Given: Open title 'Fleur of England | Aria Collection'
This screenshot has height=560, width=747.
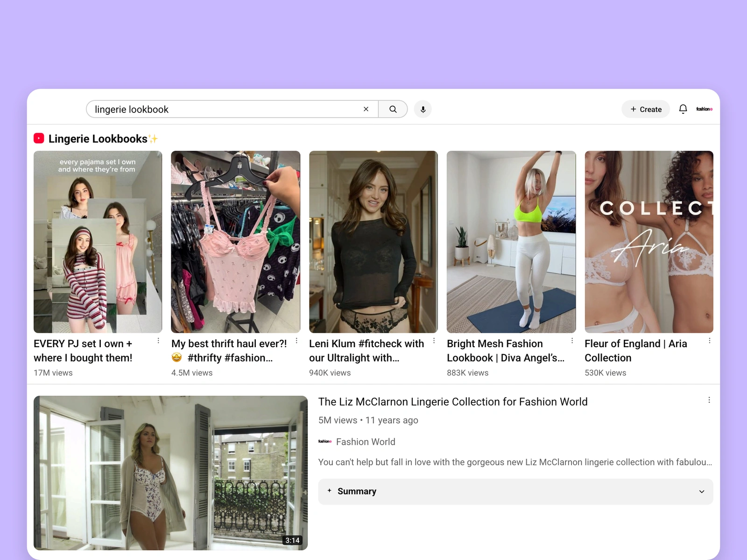Looking at the screenshot, I should point(636,351).
